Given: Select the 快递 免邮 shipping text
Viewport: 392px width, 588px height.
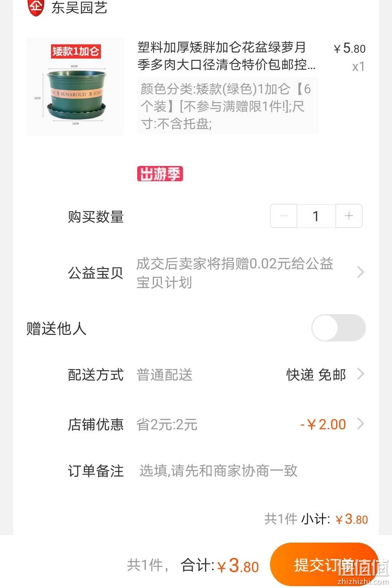Looking at the screenshot, I should [316, 374].
